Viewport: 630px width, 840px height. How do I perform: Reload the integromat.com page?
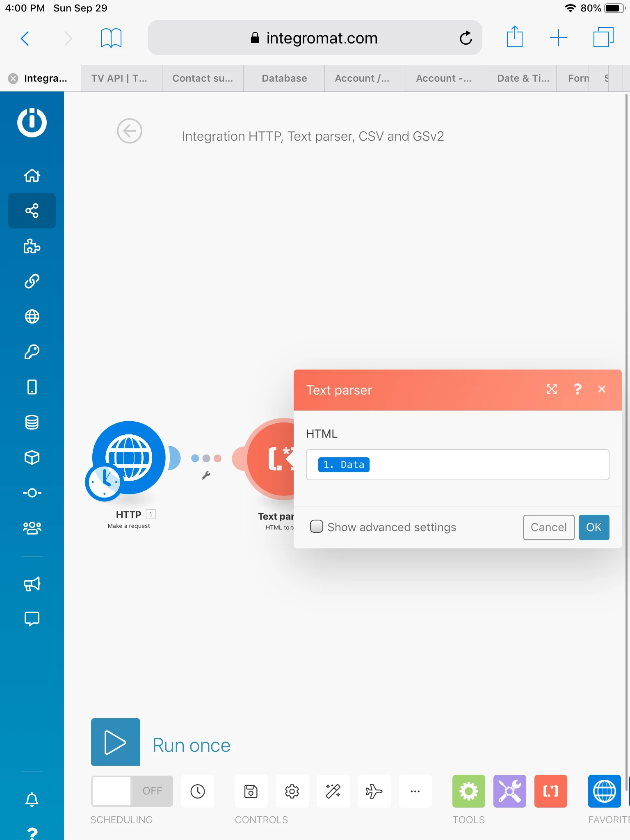tap(466, 38)
